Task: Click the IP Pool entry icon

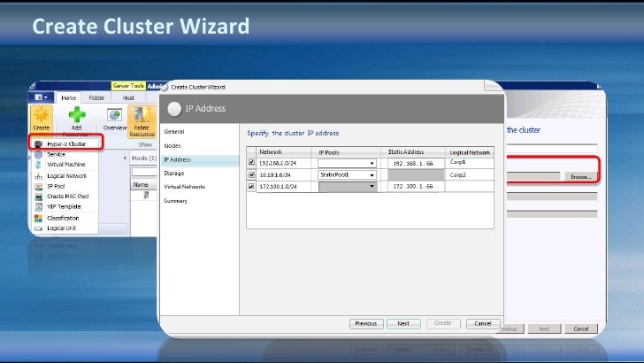Action: (x=39, y=187)
